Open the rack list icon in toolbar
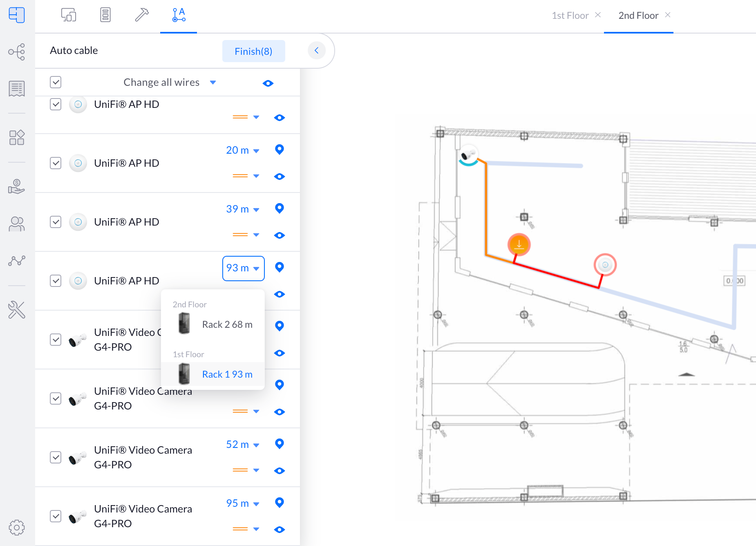This screenshot has width=756, height=546. (105, 15)
